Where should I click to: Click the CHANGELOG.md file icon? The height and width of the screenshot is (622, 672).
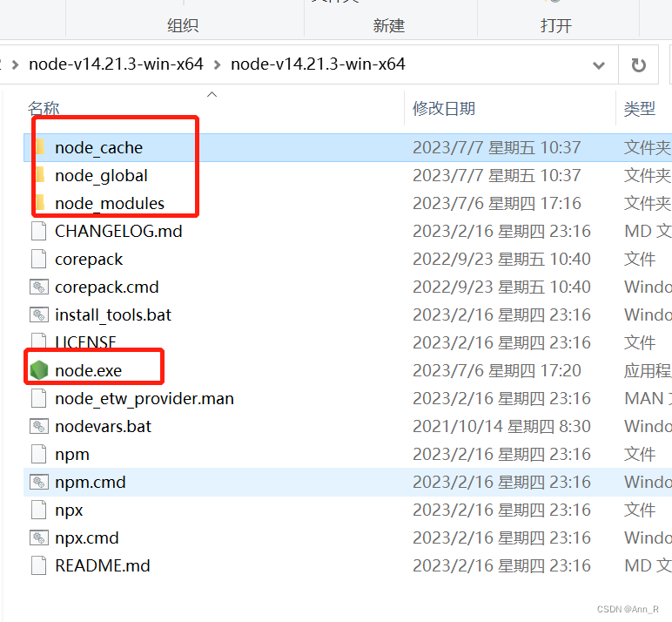pyautogui.click(x=38, y=231)
